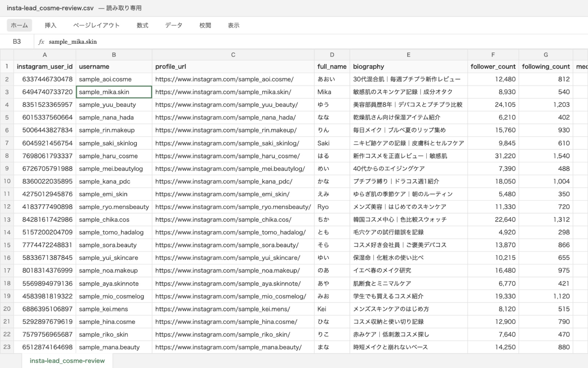Select the 数式 tab
This screenshot has width=588, height=368.
pyautogui.click(x=142, y=25)
